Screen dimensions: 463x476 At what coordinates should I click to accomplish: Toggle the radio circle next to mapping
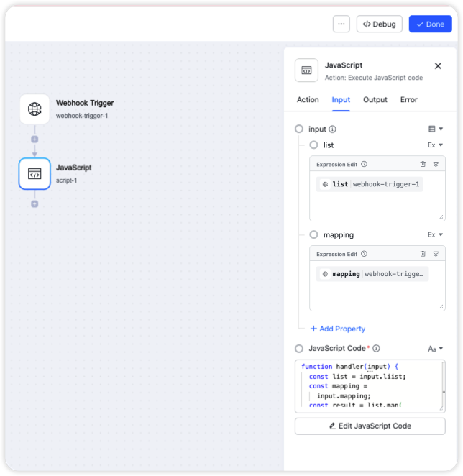point(313,234)
